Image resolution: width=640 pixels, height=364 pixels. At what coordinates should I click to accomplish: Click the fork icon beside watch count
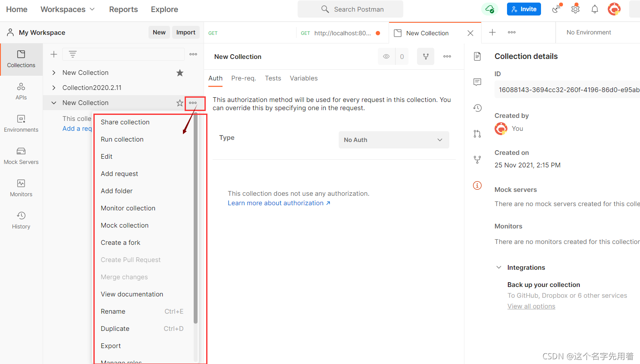(426, 56)
